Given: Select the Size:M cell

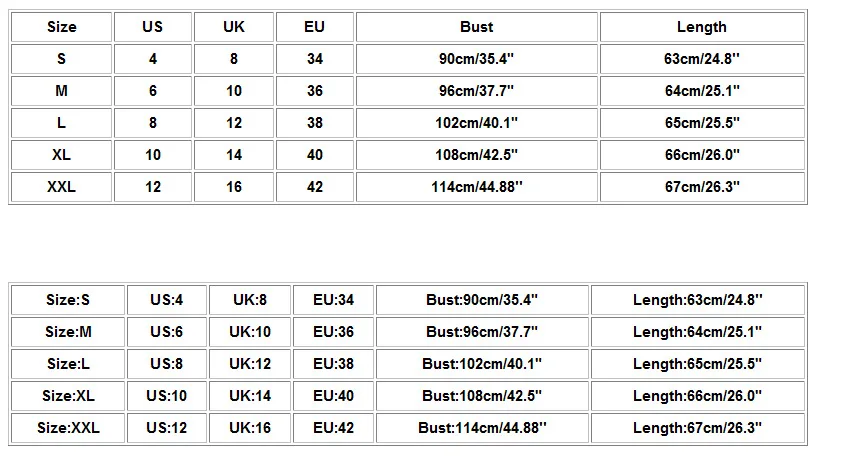Looking at the screenshot, I should click(x=68, y=331).
